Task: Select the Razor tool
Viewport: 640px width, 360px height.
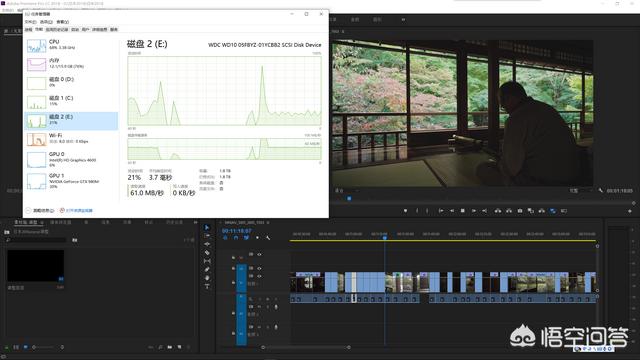Action: [x=207, y=253]
